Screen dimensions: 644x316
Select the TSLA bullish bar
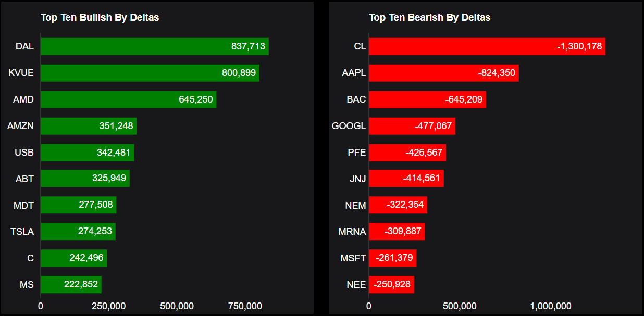coord(78,231)
